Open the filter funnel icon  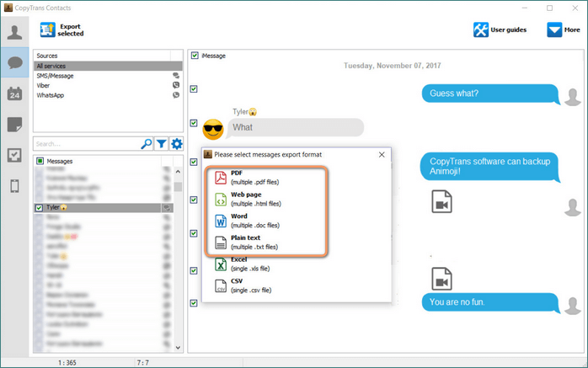(162, 144)
